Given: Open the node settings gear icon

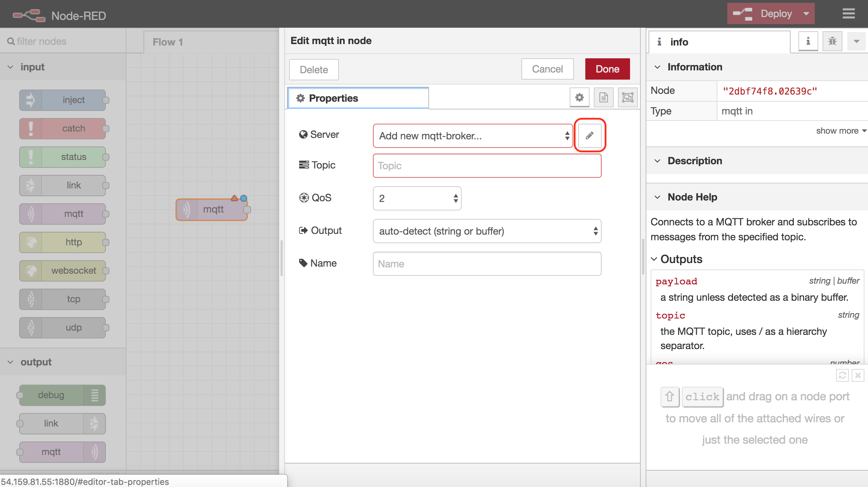Looking at the screenshot, I should point(579,97).
